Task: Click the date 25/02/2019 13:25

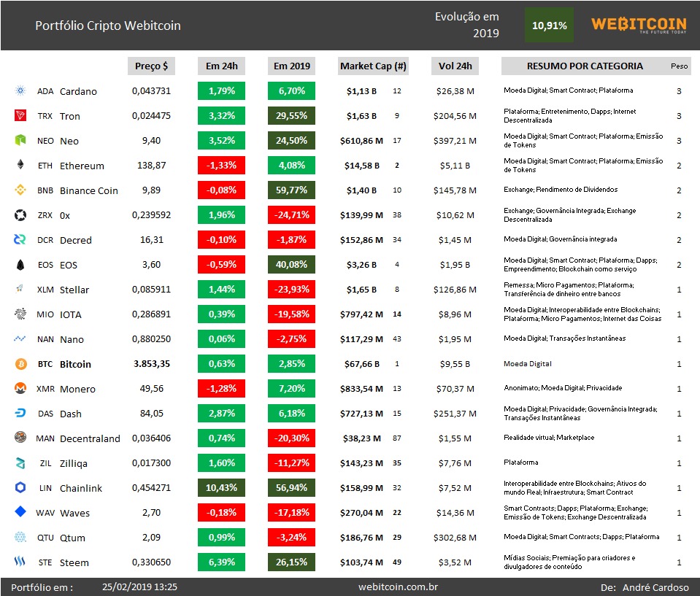Action: point(139,587)
